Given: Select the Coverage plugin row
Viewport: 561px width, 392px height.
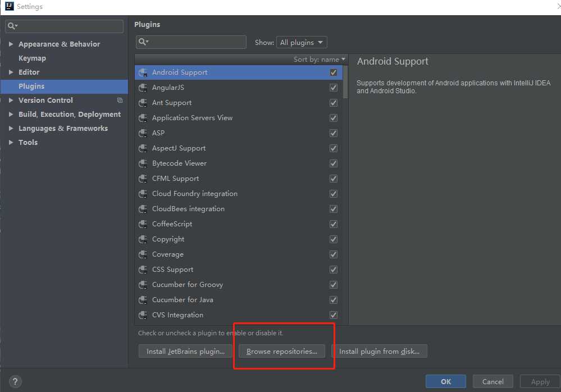Looking at the screenshot, I should click(x=239, y=254).
